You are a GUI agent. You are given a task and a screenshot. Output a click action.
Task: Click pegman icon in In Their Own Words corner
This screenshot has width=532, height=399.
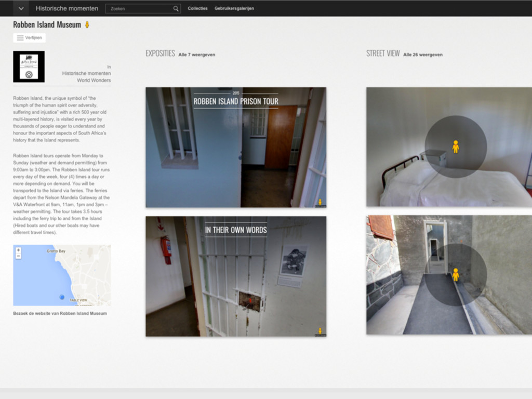[320, 331]
